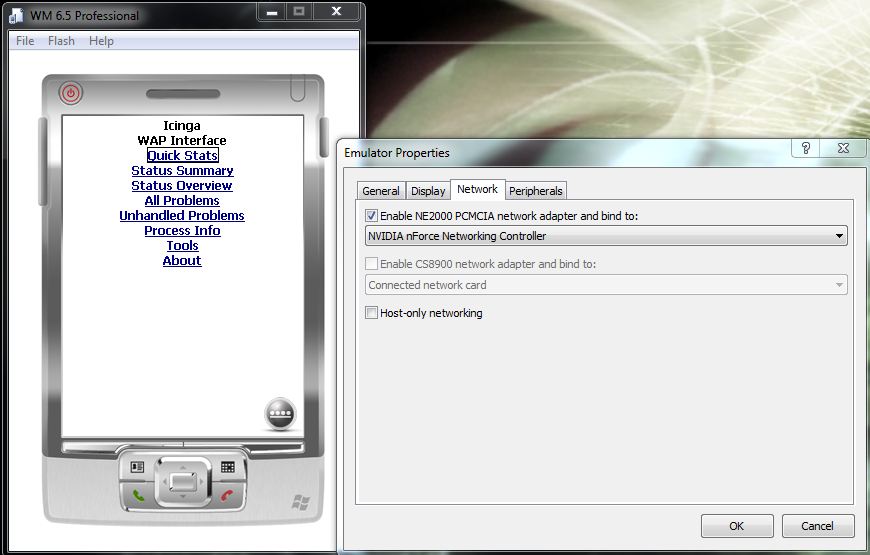Click the Windows flag logo on device
Screen dimensions: 870x555
[300, 502]
